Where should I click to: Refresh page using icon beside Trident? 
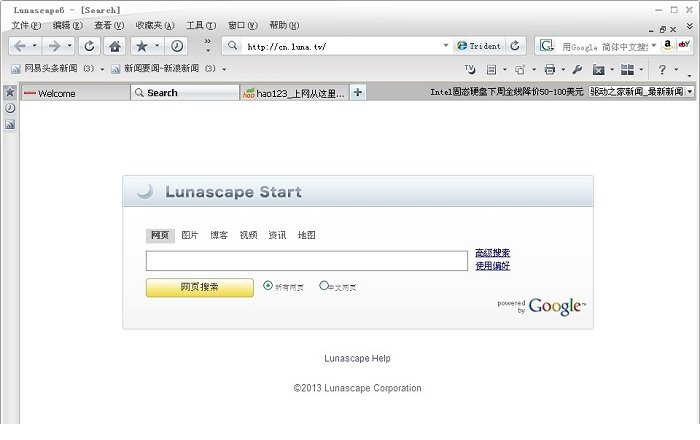tap(515, 46)
